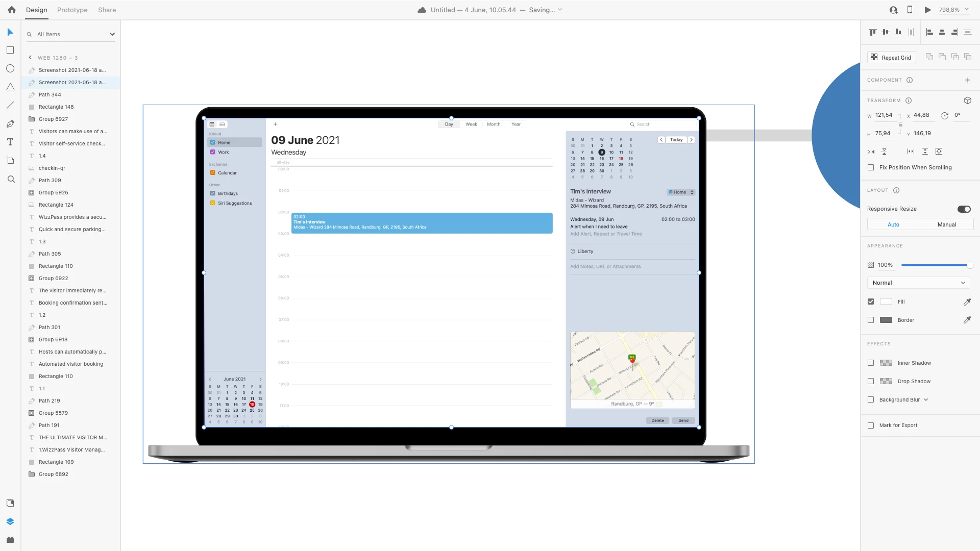Click the Fill color swatch
The width and height of the screenshot is (980, 551).
point(886,302)
